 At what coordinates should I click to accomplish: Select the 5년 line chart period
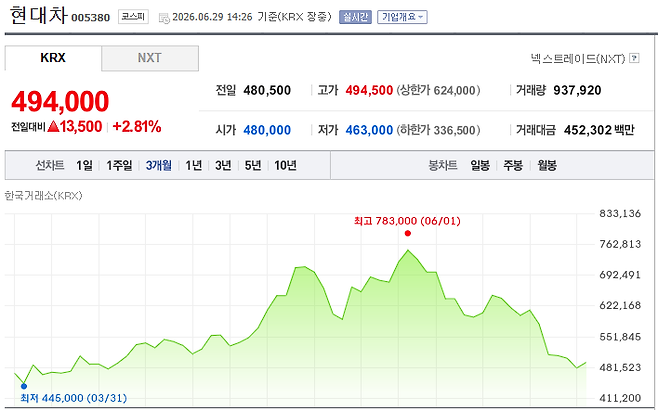(x=253, y=165)
